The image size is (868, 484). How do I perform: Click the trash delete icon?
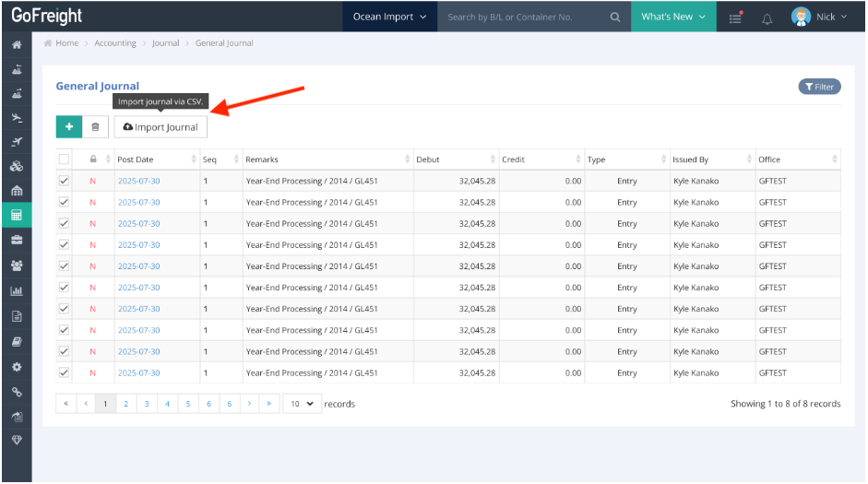[x=95, y=127]
